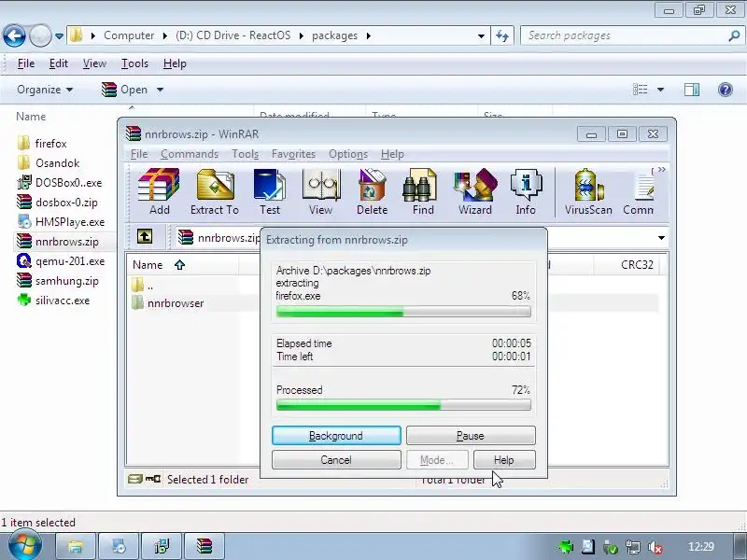
Task: Select qemu-201.exe file
Action: click(x=61, y=261)
